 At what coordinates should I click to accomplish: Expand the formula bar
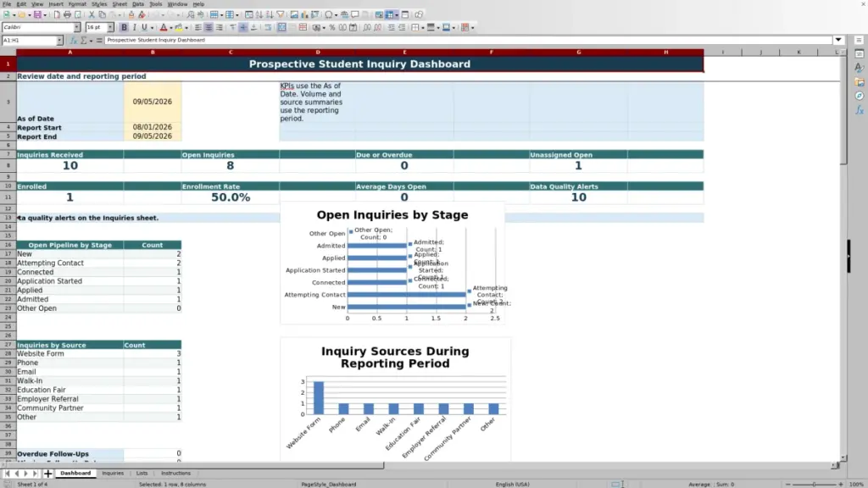(838, 40)
